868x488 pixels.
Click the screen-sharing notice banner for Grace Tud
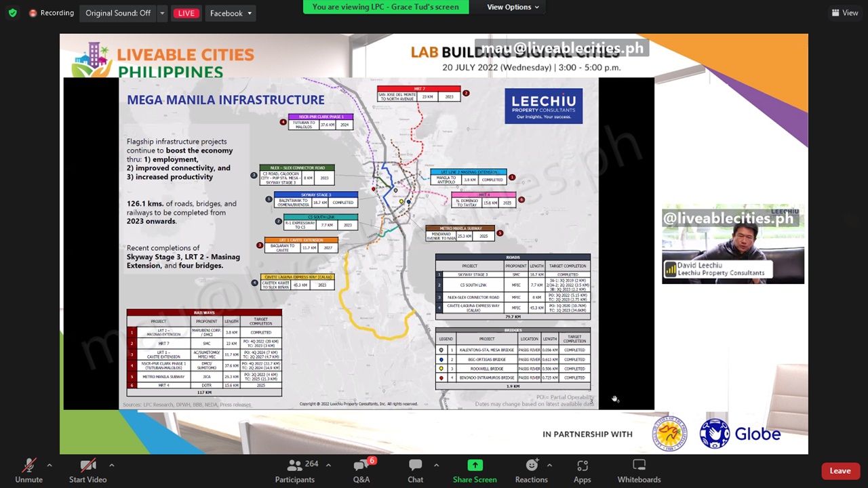(x=386, y=7)
